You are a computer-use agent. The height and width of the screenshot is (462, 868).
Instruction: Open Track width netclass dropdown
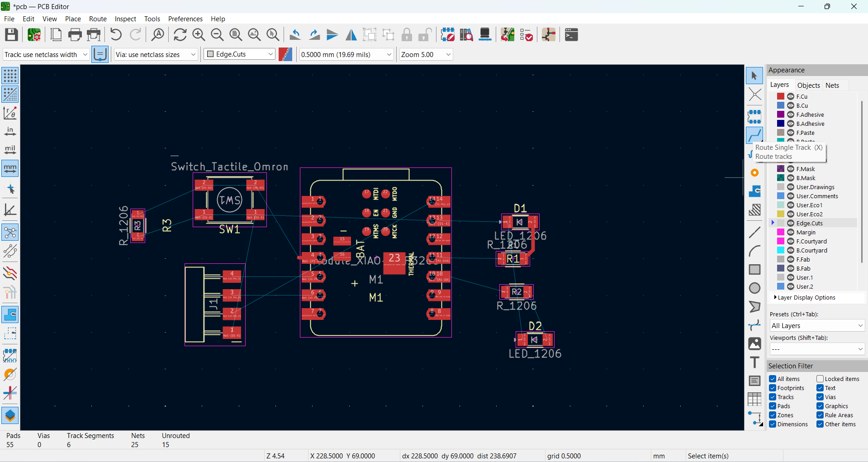click(x=46, y=54)
